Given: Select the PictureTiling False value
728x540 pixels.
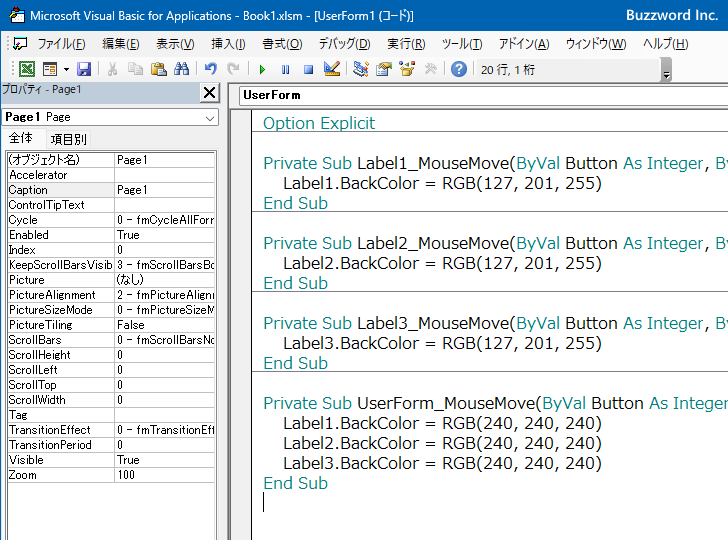Looking at the screenshot, I should (164, 325).
